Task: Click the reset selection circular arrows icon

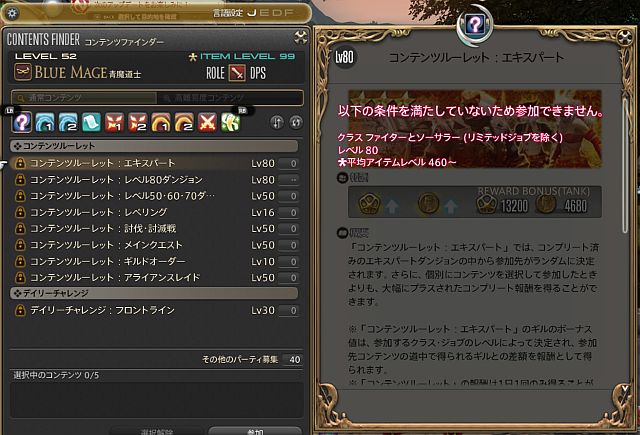Action: (296, 122)
